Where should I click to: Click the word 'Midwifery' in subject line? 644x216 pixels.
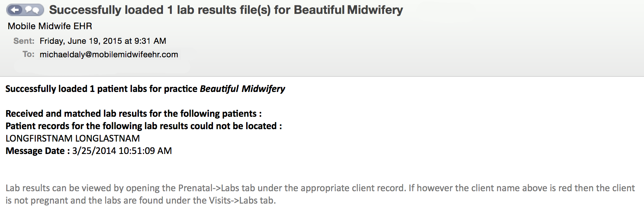pyautogui.click(x=375, y=10)
